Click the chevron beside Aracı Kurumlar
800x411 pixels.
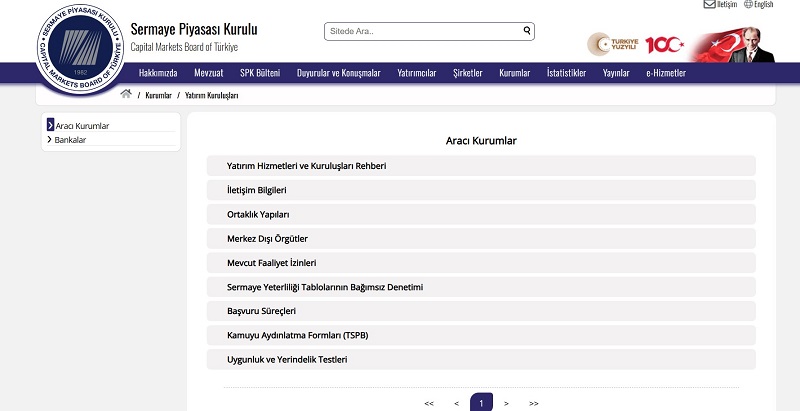(50, 125)
